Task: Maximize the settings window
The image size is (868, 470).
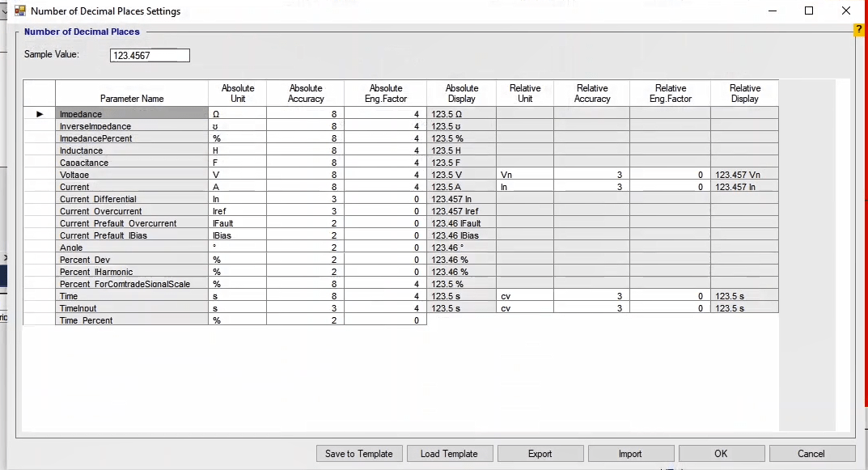Action: point(809,11)
